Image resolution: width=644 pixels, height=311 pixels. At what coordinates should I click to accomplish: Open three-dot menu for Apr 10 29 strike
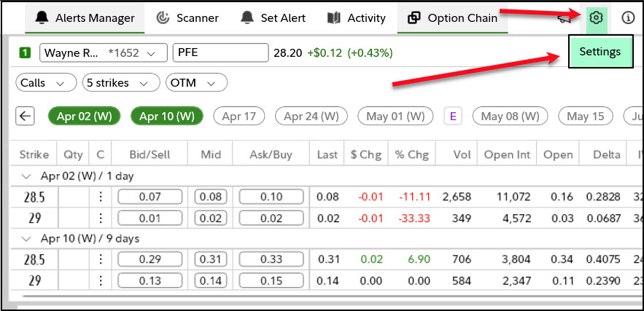100,281
